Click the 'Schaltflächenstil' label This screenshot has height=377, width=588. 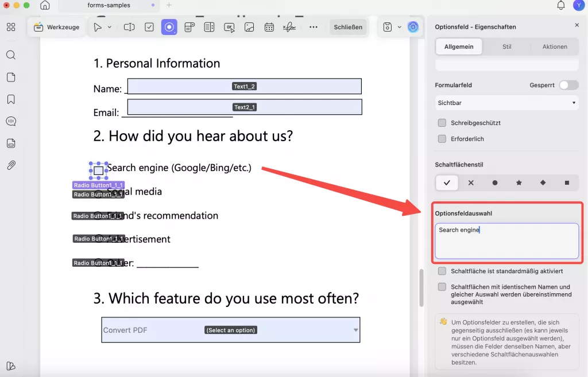point(459,165)
